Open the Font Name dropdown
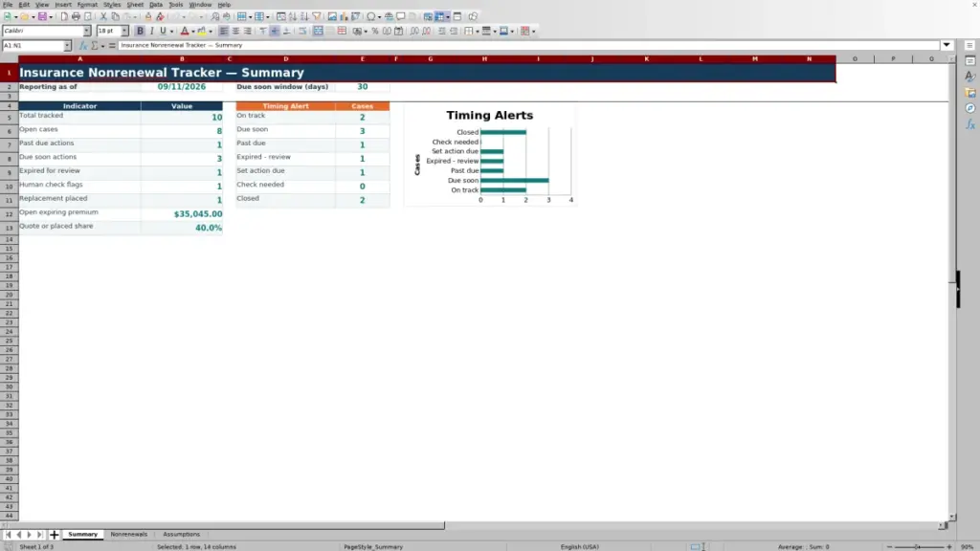The width and height of the screenshot is (980, 551). 87,31
